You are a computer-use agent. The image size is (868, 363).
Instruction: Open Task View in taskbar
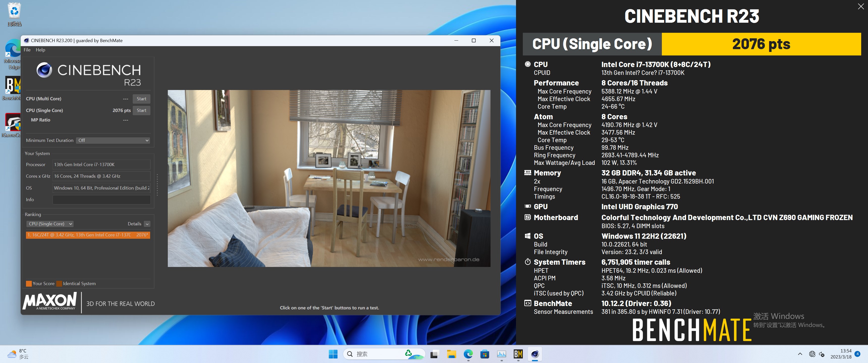pos(434,354)
